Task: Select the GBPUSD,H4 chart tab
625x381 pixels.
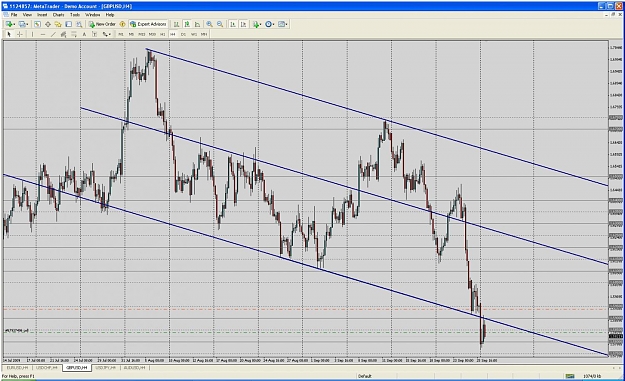Action: point(77,368)
